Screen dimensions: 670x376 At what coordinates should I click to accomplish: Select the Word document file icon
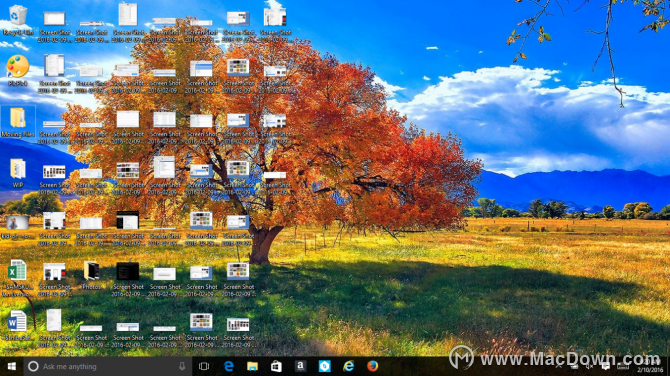18,325
